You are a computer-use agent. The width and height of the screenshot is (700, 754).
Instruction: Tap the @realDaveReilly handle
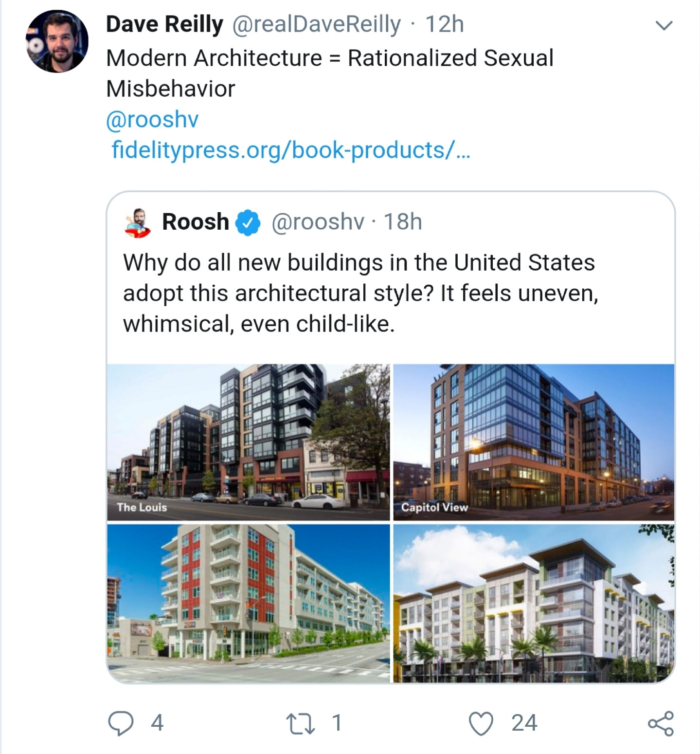point(316,24)
